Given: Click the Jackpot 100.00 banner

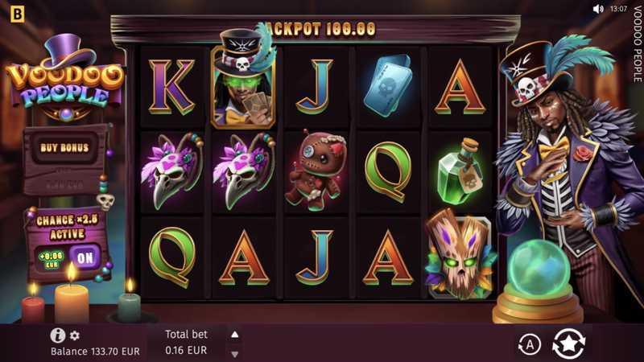Looking at the screenshot, I should point(321,29).
